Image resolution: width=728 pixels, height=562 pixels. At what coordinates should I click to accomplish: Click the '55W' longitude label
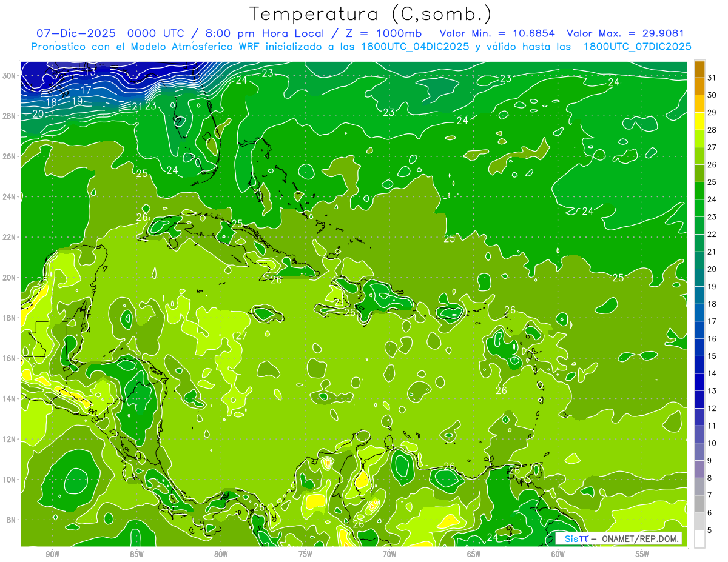(x=642, y=554)
